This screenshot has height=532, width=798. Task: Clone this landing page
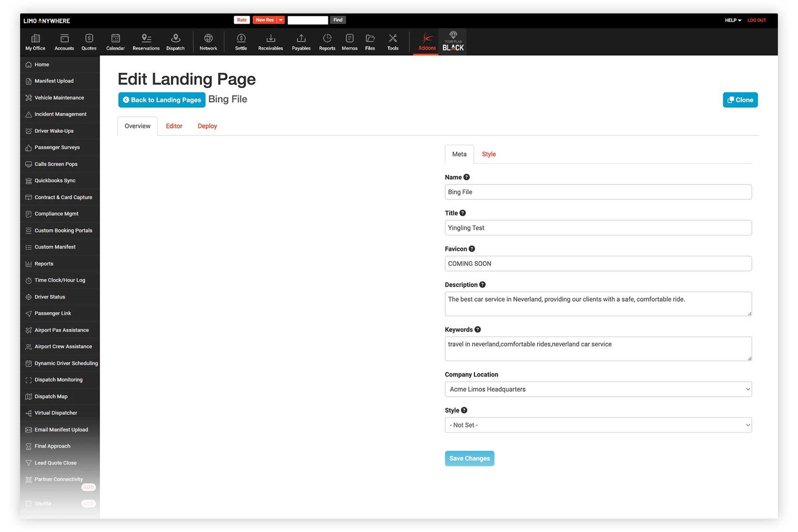pyautogui.click(x=740, y=100)
